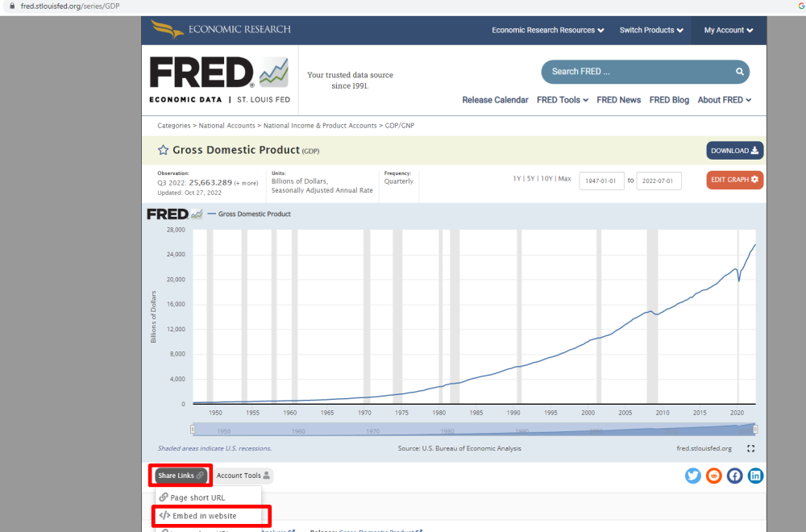This screenshot has width=806, height=532.
Task: Set range to 10Y
Action: (x=546, y=179)
